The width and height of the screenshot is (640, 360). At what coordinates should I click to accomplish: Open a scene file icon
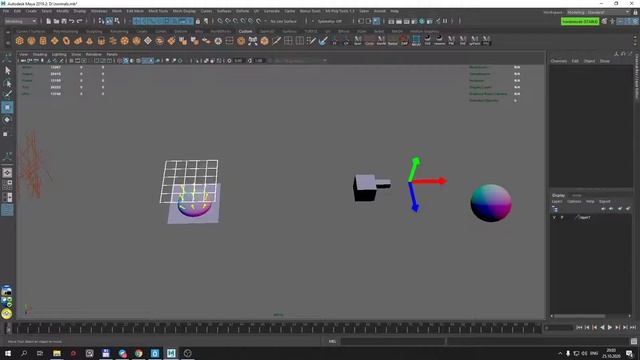[56, 21]
